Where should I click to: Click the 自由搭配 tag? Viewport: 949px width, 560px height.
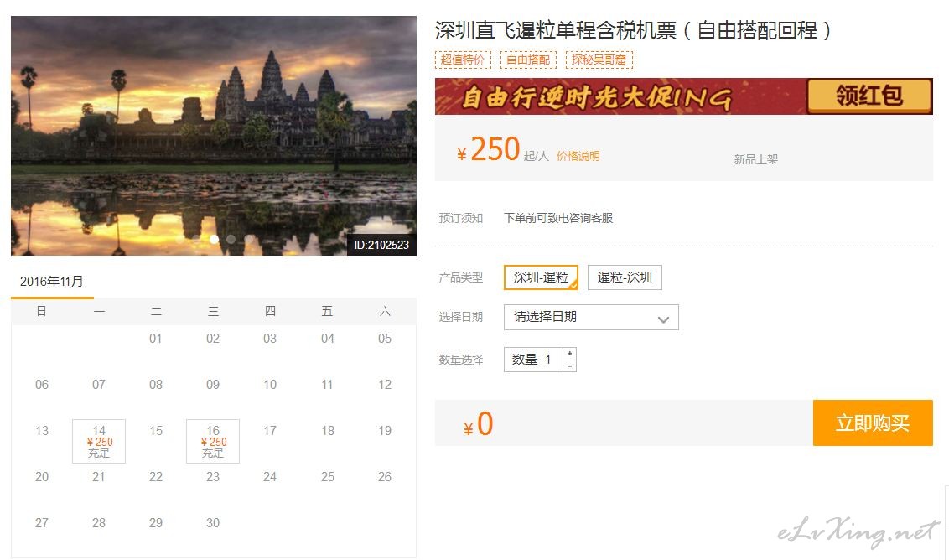tap(528, 60)
